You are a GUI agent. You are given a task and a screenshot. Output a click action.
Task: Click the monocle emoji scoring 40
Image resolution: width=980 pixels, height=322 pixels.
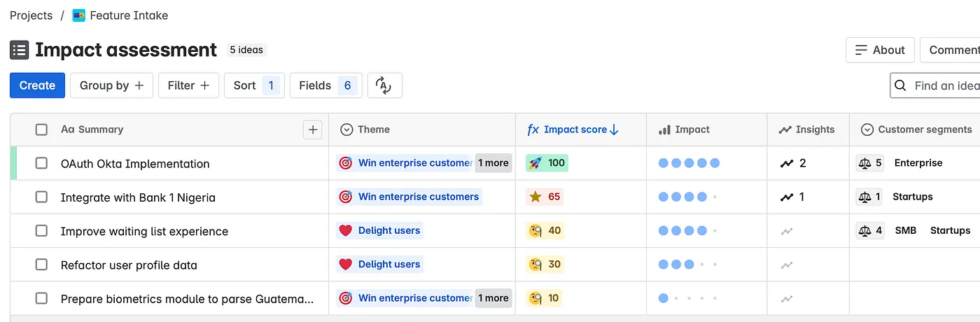(x=535, y=230)
